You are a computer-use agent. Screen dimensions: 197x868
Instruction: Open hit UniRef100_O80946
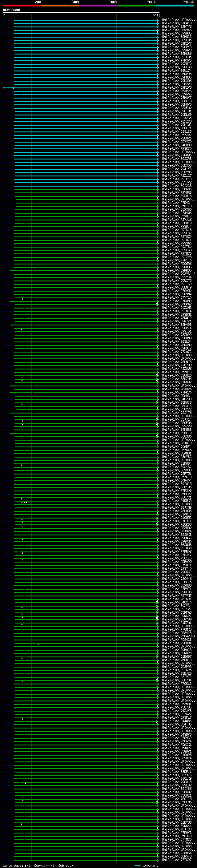coord(177,30)
